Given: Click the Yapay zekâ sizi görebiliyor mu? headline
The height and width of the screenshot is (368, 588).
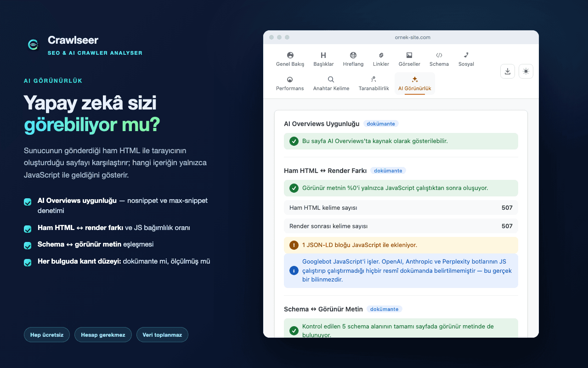Looking at the screenshot, I should click(x=92, y=114).
